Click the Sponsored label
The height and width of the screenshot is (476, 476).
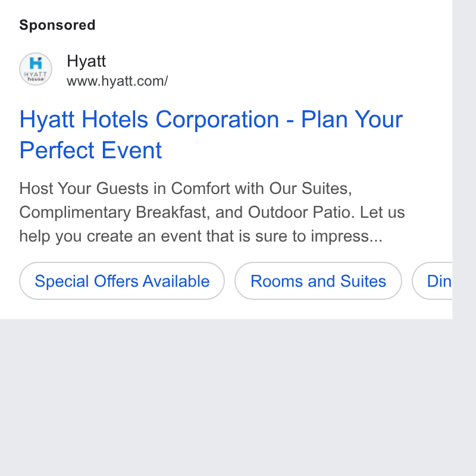(x=57, y=25)
